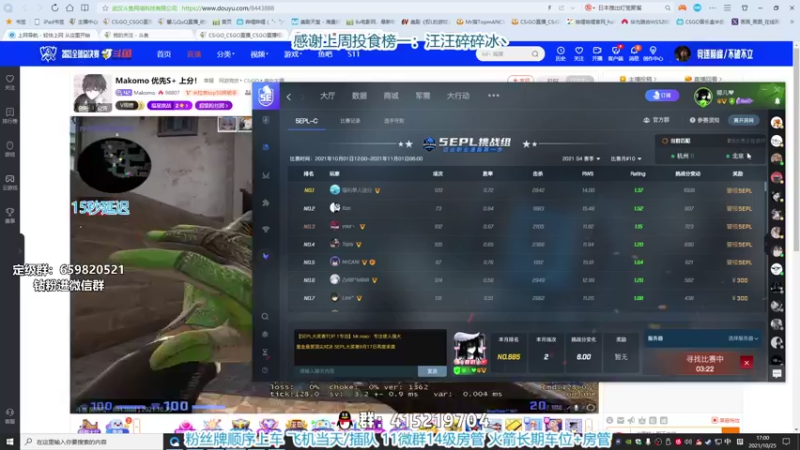Select the 北京 server option

(735, 156)
